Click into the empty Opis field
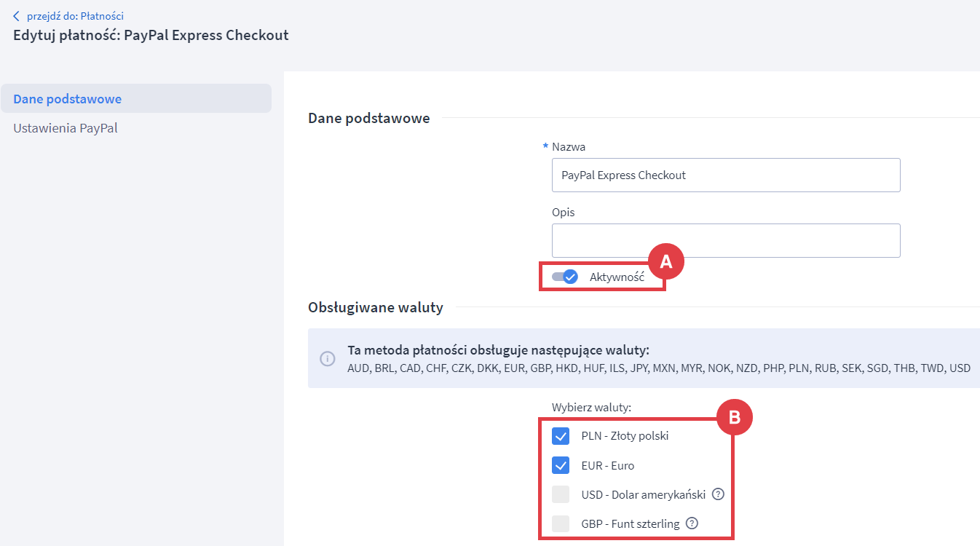Image resolution: width=980 pixels, height=546 pixels. point(725,240)
